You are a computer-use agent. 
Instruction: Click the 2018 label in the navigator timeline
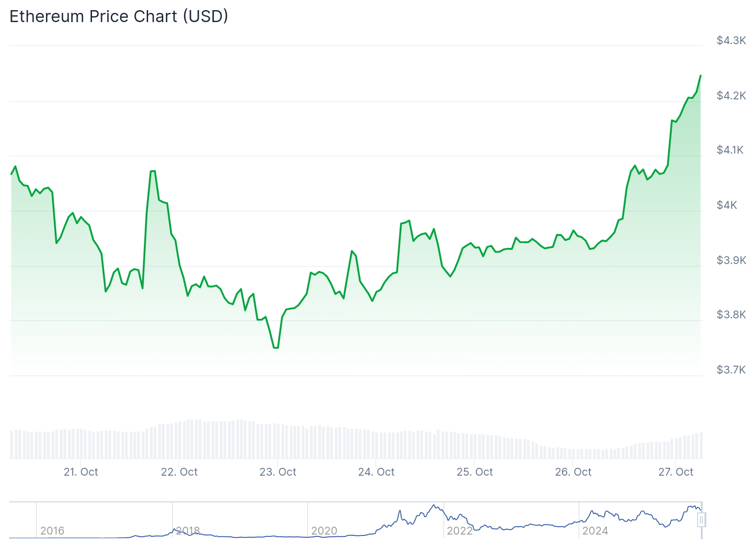pyautogui.click(x=188, y=531)
